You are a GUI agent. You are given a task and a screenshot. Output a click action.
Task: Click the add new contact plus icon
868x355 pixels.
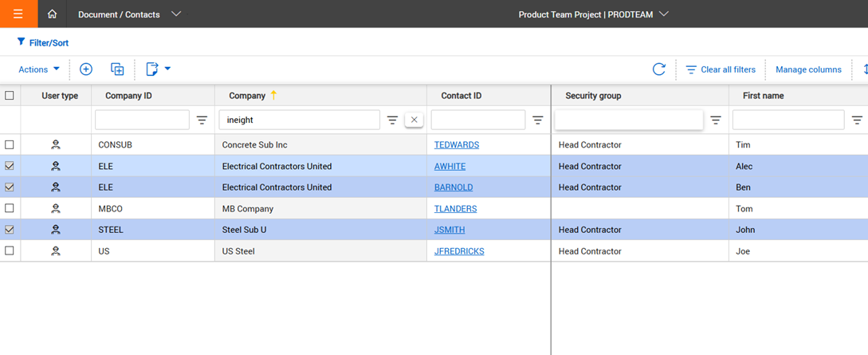(x=86, y=69)
